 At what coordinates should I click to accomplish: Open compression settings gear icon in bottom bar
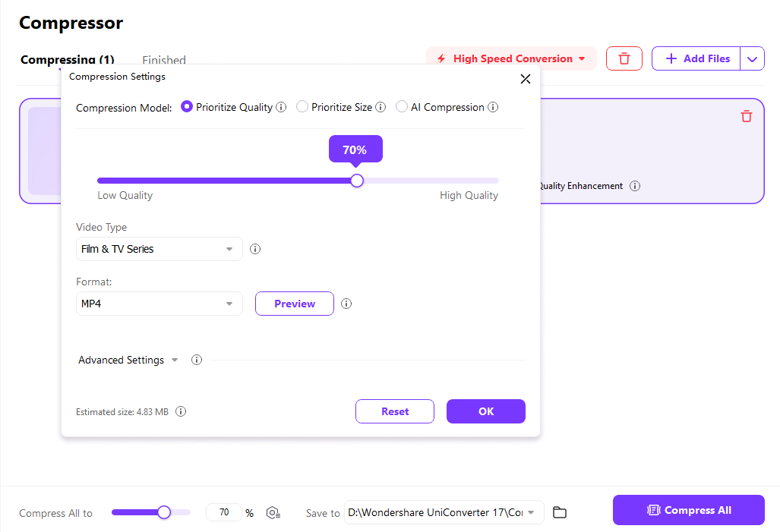point(273,512)
